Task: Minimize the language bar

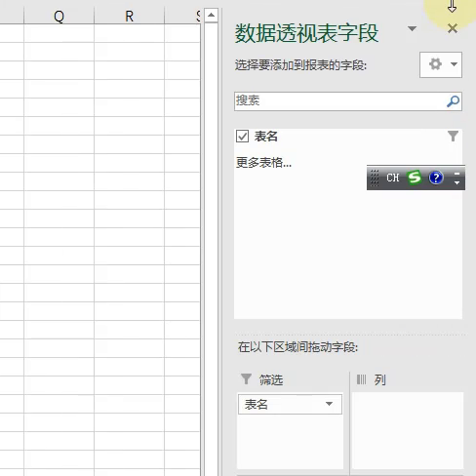Action: point(456,174)
